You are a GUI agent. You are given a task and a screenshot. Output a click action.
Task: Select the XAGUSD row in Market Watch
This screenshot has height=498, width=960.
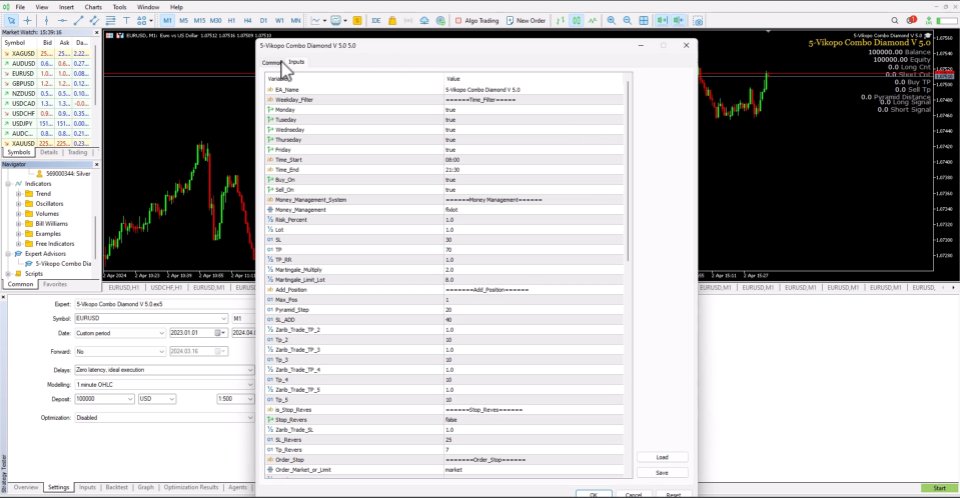coord(47,53)
